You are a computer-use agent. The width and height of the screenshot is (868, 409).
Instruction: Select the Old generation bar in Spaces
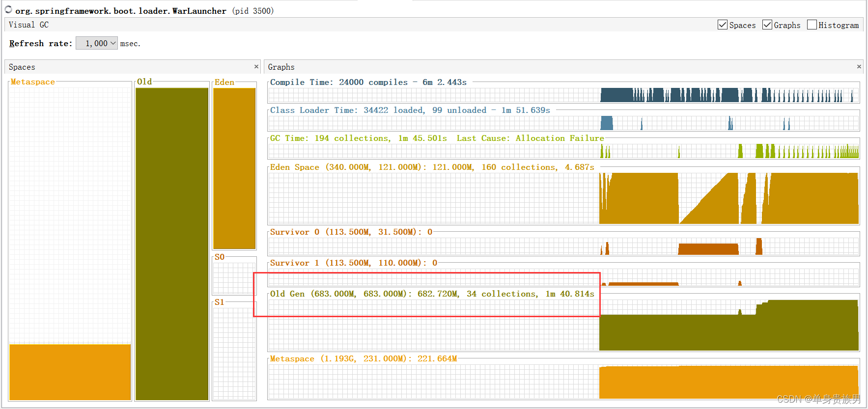(x=172, y=244)
